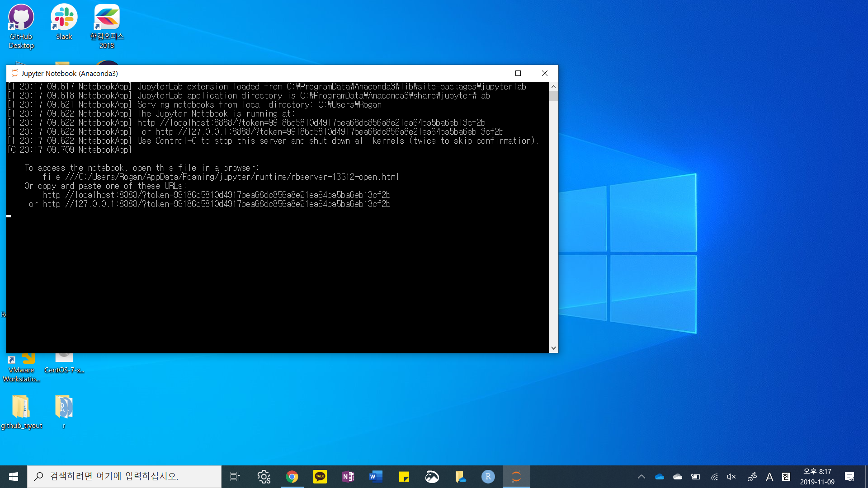Open the clock showing 오후 8:17
This screenshot has width=868, height=488.
(817, 477)
